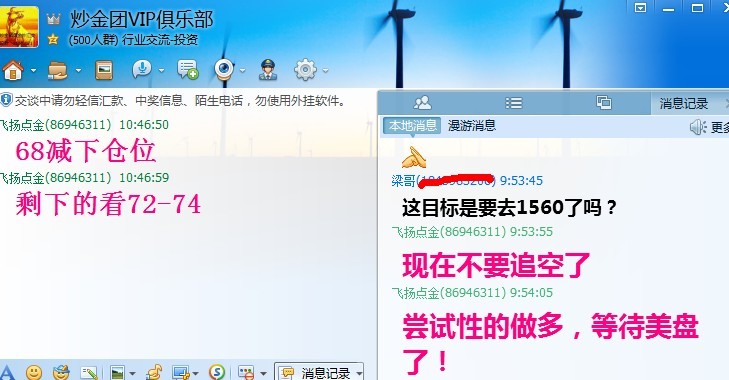The image size is (729, 380).
Task: Click the speaker icon in the message record bar
Action: click(x=698, y=127)
